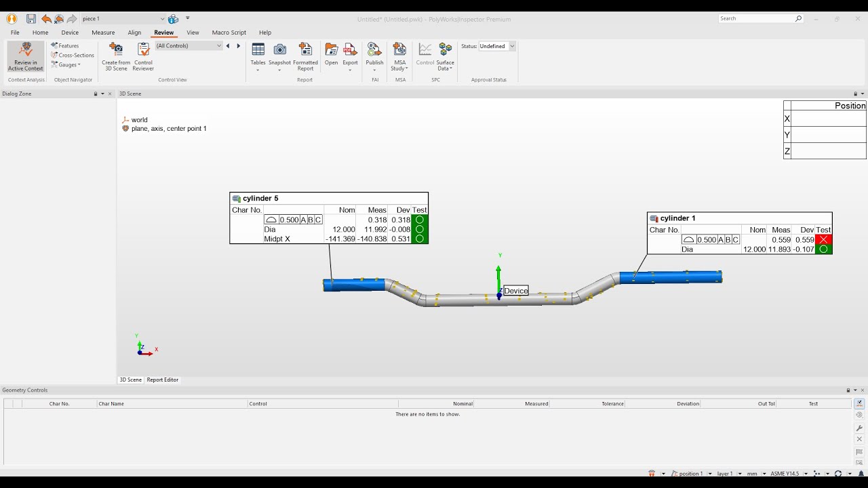This screenshot has width=868, height=488.
Task: Click the geometry controls checklist icon
Action: tap(859, 403)
